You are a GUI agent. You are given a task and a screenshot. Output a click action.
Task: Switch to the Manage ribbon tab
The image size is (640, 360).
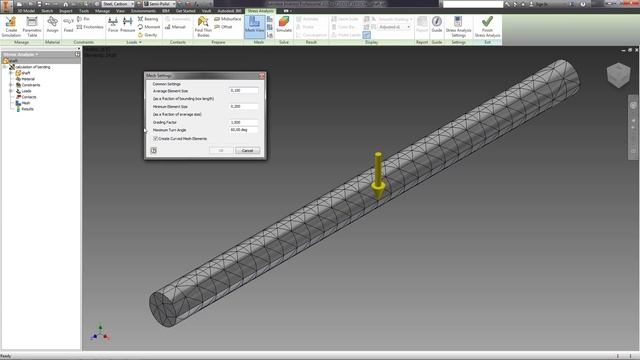102,11
